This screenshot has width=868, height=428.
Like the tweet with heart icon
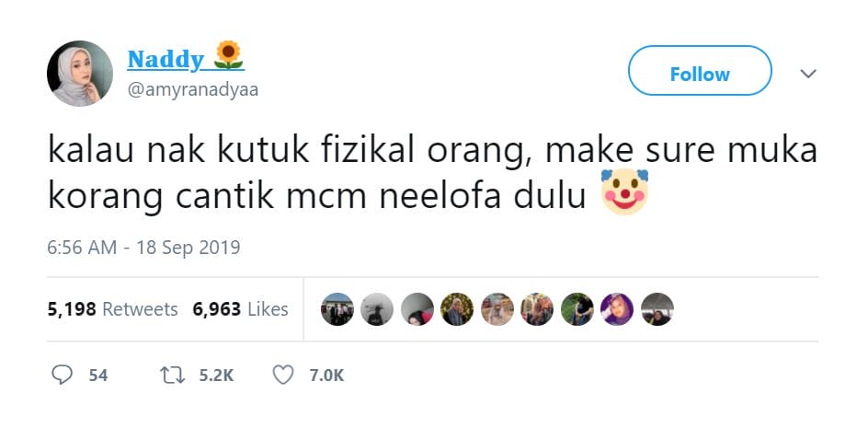coord(284,375)
